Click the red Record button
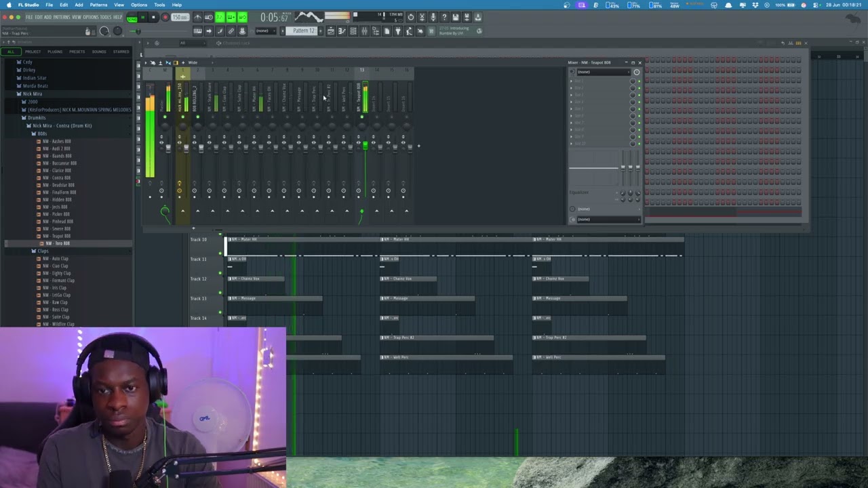Image resolution: width=868 pixels, height=488 pixels. 165,17
